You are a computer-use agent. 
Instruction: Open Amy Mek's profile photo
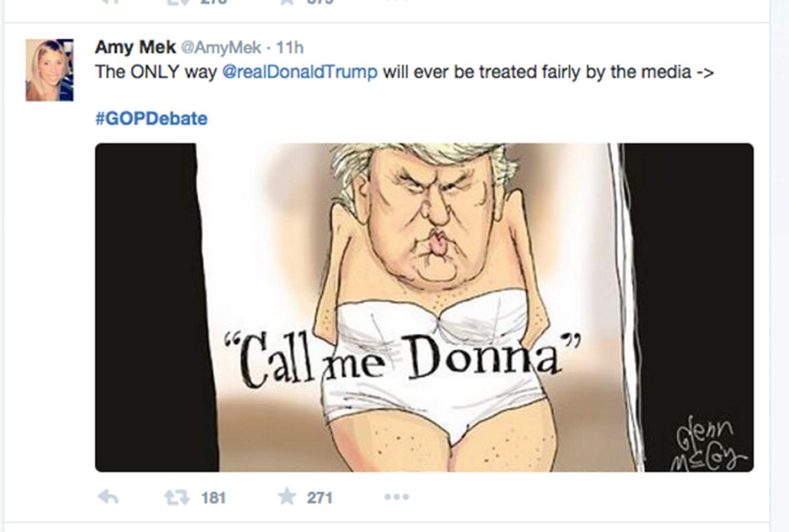point(49,70)
